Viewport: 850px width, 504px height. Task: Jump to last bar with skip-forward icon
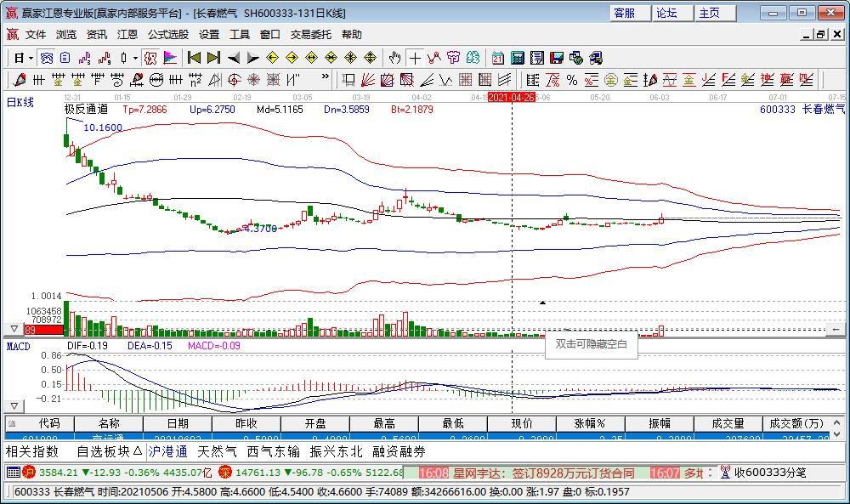(x=213, y=58)
